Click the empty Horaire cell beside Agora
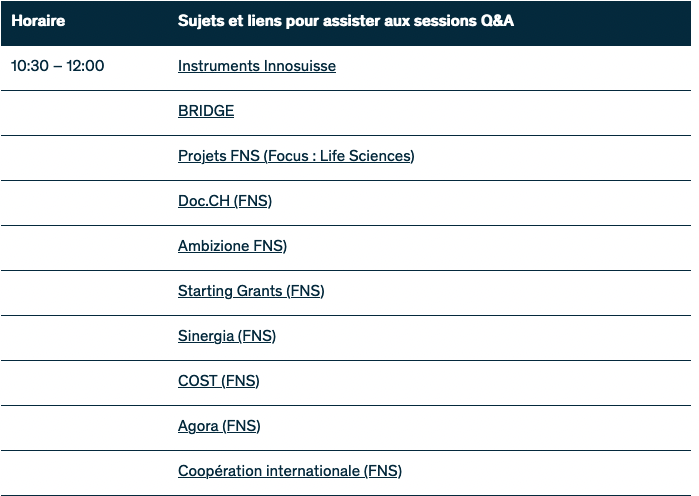 (x=85, y=426)
